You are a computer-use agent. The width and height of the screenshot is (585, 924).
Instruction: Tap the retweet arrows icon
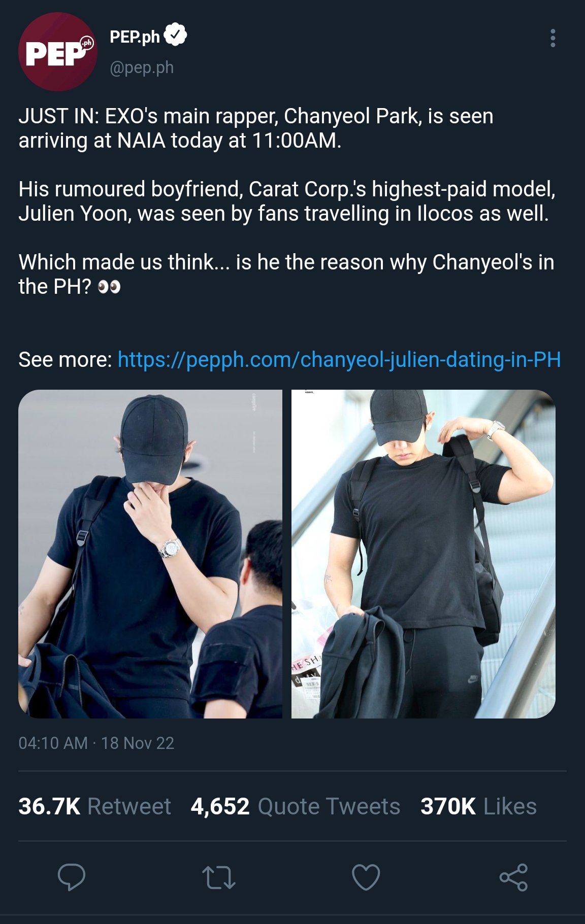219,877
